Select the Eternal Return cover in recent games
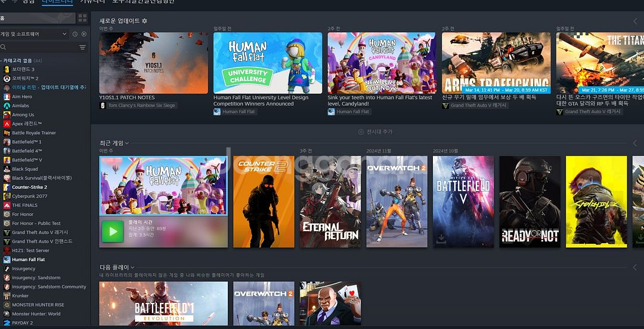The width and height of the screenshot is (644, 329). point(330,201)
